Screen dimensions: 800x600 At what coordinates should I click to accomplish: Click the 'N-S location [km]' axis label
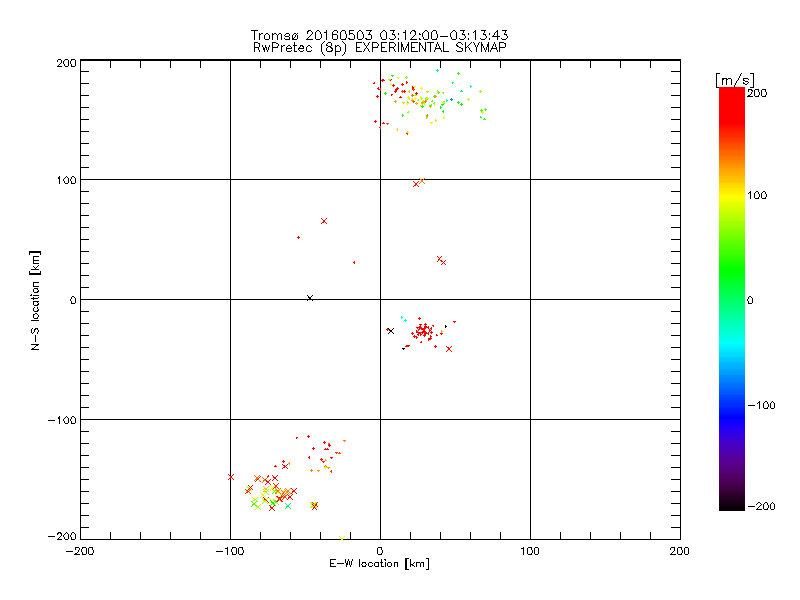coord(35,300)
